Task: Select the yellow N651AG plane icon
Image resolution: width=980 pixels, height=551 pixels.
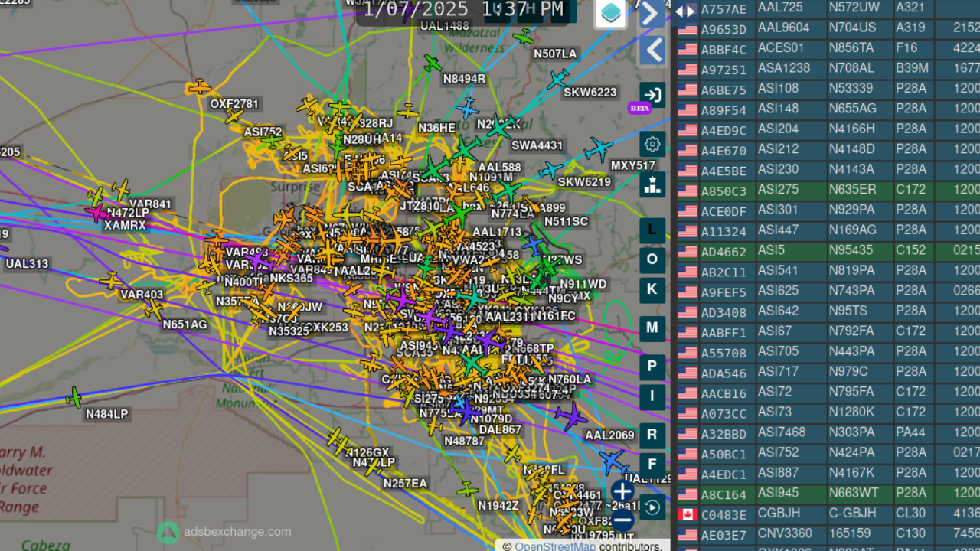Action: tap(154, 309)
